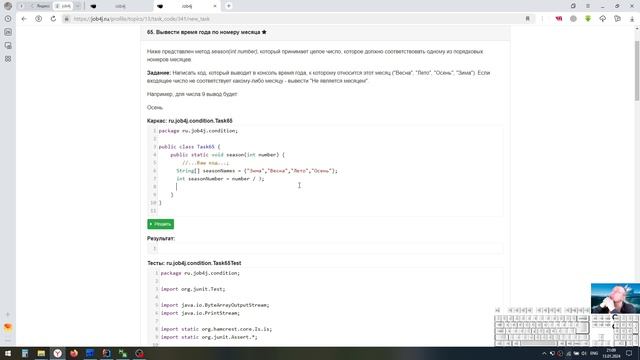Open Yandex Browser icon on taskbar
Viewport: 640px width, 360px height.
tap(58, 353)
